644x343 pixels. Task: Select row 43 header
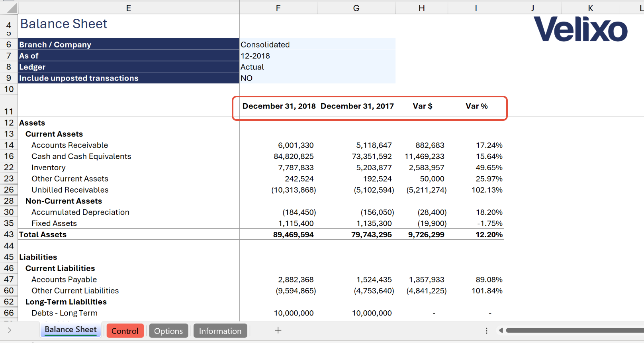point(9,234)
